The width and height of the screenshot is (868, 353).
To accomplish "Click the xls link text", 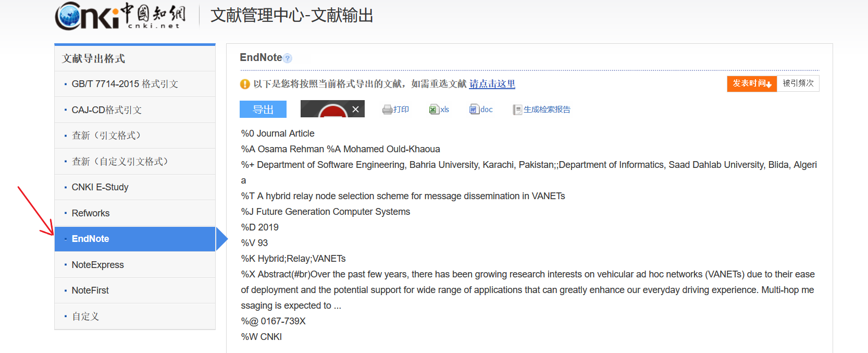I will click(444, 109).
